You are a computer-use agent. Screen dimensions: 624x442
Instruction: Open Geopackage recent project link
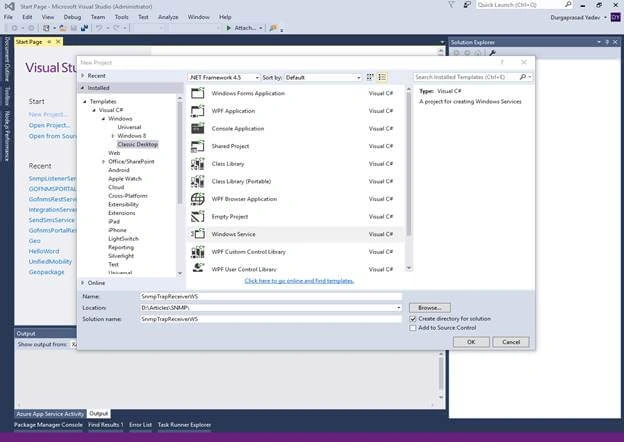coord(46,272)
